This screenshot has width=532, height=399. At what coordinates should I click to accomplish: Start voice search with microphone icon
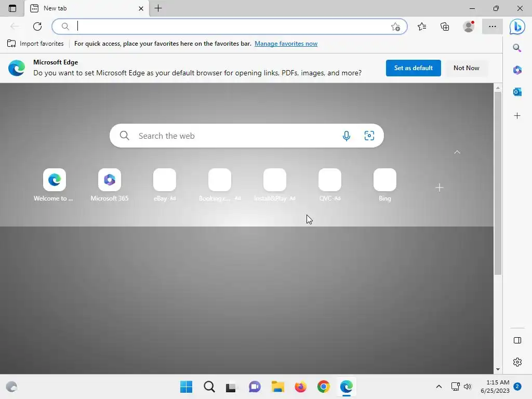346,136
